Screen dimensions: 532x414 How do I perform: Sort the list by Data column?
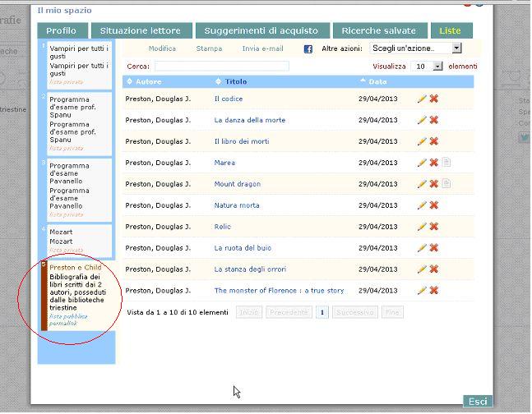pyautogui.click(x=377, y=82)
